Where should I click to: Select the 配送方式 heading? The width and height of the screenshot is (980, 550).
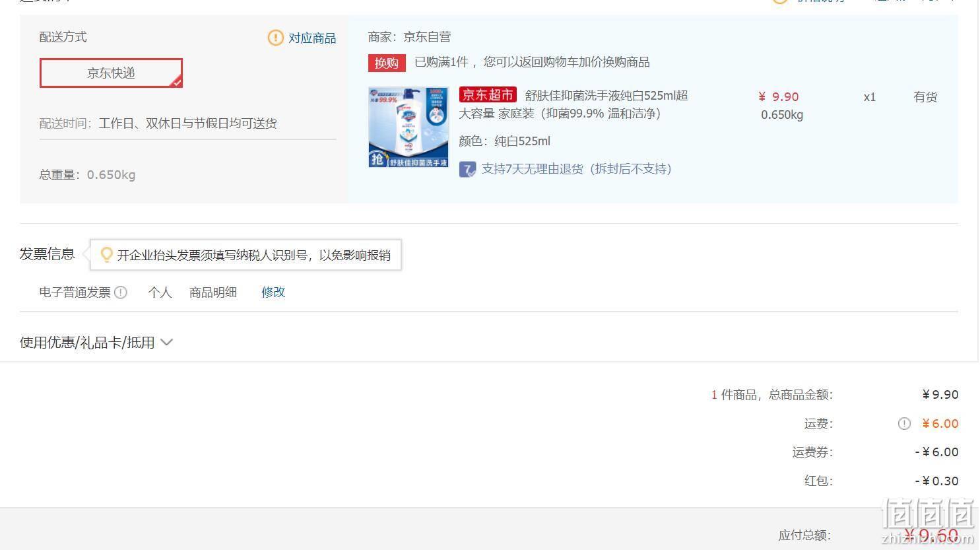63,37
